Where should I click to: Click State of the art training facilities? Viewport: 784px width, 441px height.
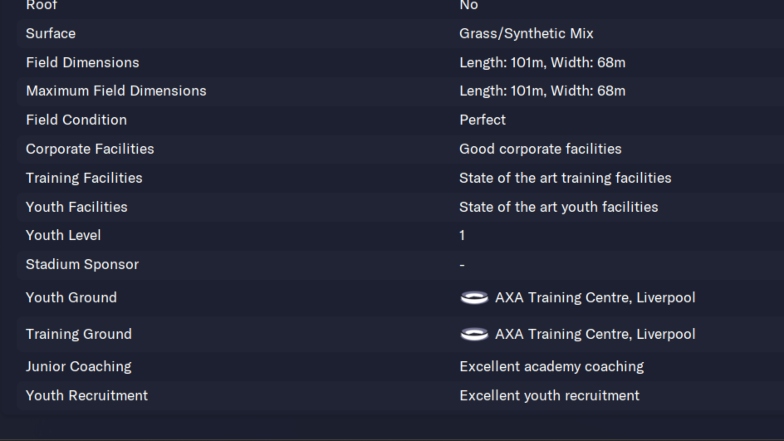[x=566, y=178]
